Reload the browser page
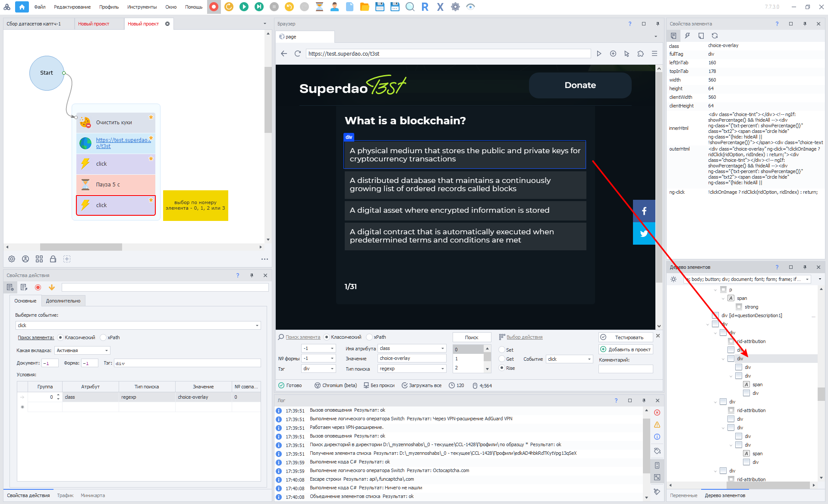Viewport: 828px width, 504px height. pyautogui.click(x=297, y=54)
